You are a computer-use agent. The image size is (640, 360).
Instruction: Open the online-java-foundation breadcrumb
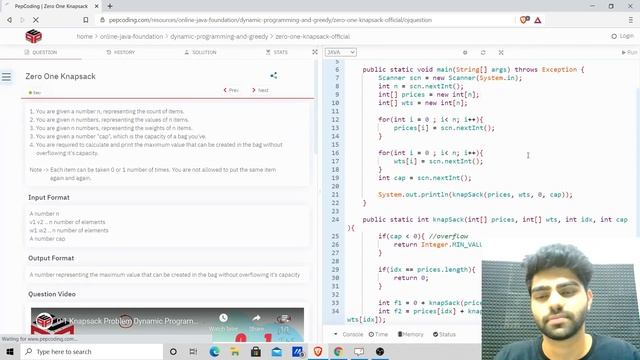[131, 36]
